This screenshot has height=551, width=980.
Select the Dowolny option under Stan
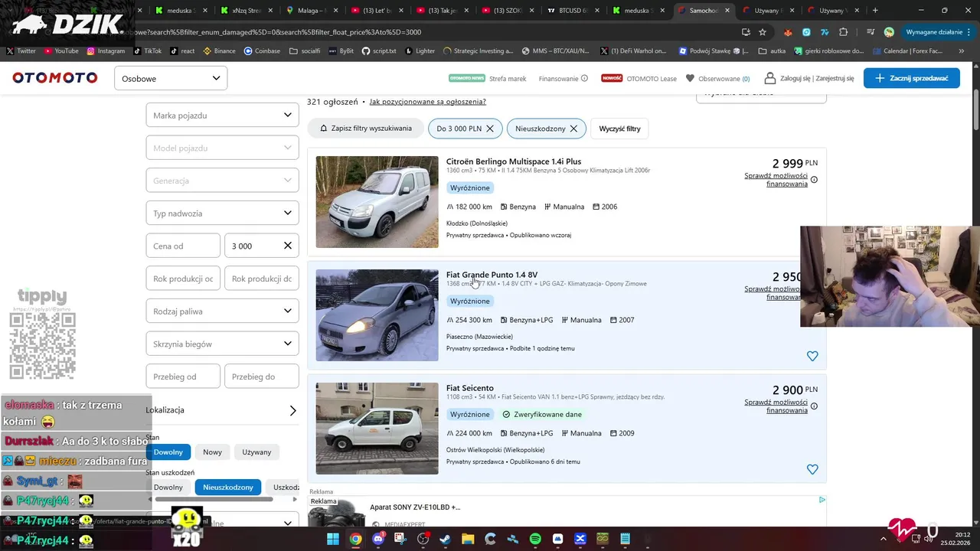pos(168,452)
